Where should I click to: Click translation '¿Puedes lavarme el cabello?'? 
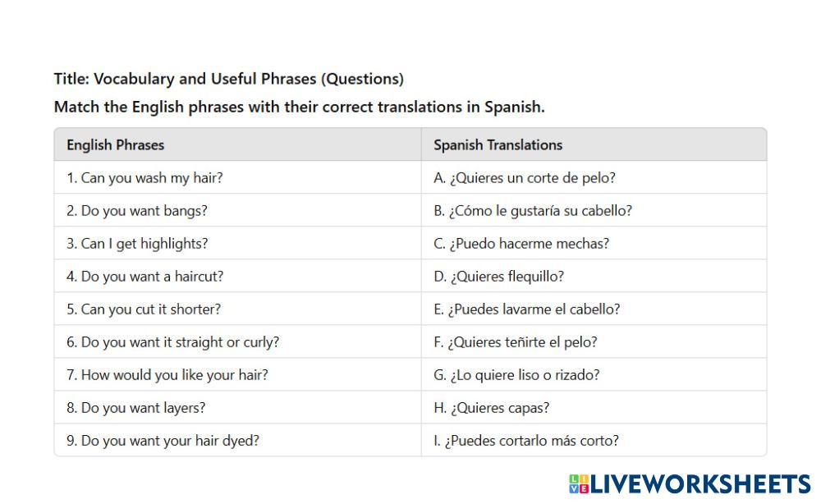coord(527,309)
